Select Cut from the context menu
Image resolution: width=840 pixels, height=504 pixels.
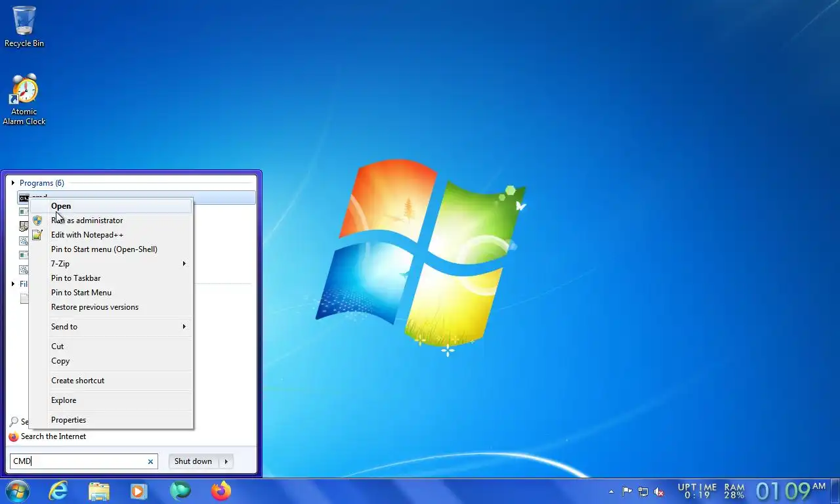click(x=112, y=346)
